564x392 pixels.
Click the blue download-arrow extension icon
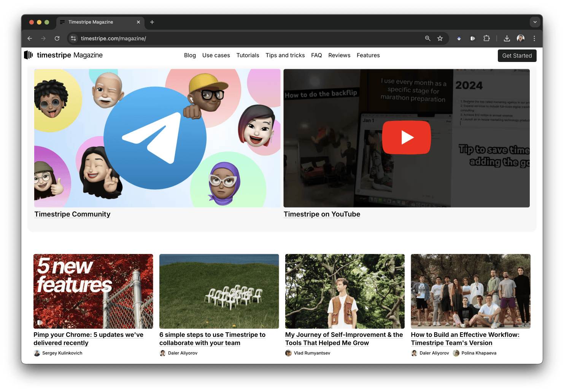(459, 38)
